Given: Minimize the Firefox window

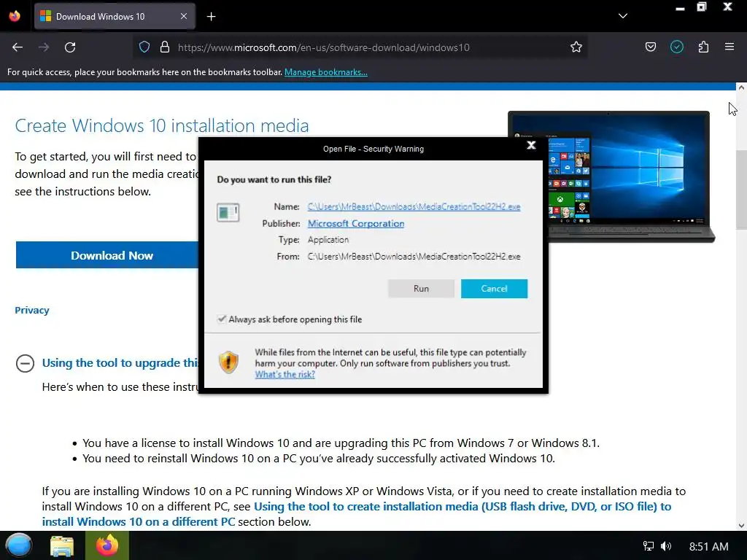Looking at the screenshot, I should click(681, 8).
